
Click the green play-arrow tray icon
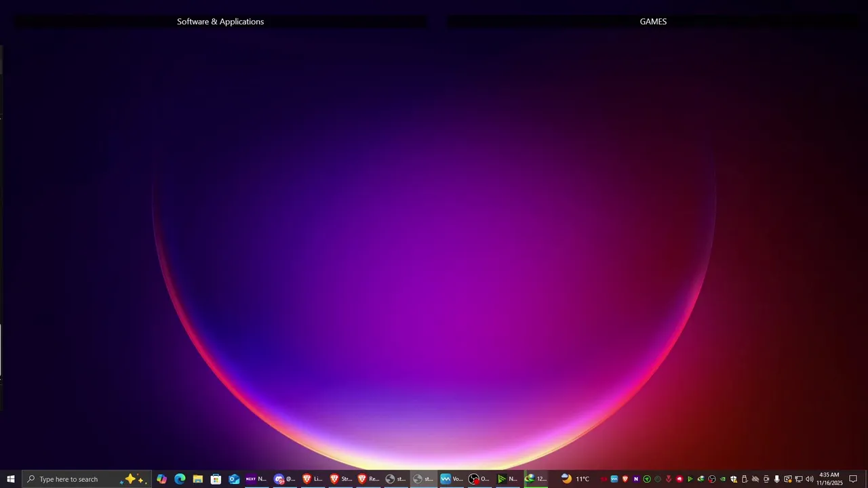pyautogui.click(x=690, y=479)
